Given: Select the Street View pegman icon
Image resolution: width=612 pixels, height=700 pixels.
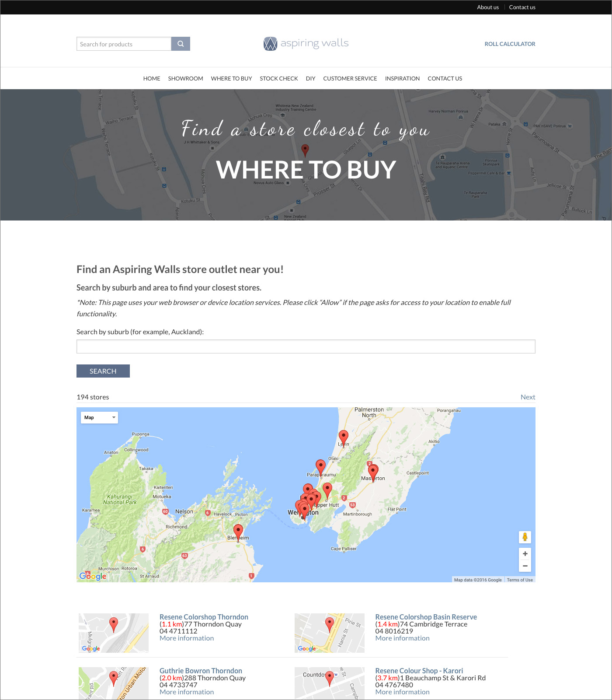Looking at the screenshot, I should coord(525,537).
